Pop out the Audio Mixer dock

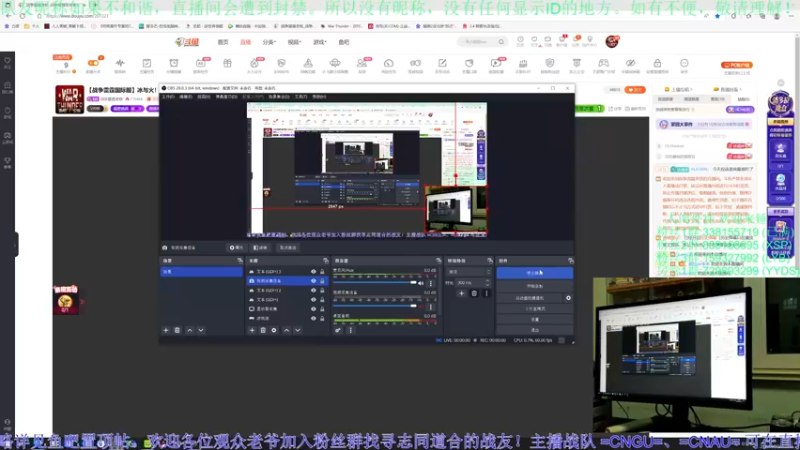tap(438, 261)
